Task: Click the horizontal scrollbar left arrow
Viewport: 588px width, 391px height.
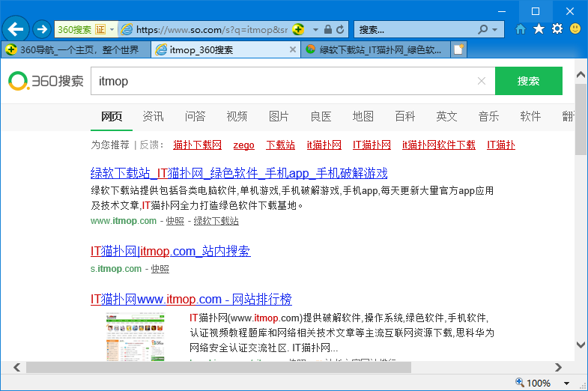Action: click(17, 367)
